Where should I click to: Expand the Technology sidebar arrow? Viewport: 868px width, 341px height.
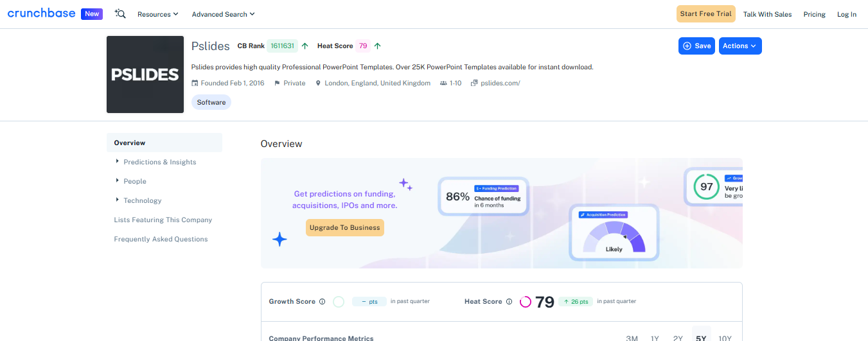117,200
